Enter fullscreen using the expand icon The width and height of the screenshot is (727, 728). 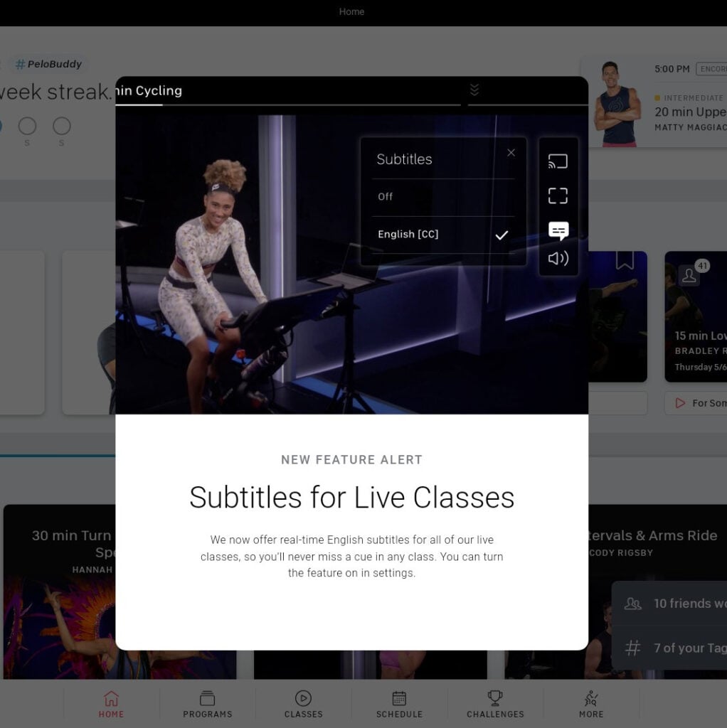tap(558, 196)
